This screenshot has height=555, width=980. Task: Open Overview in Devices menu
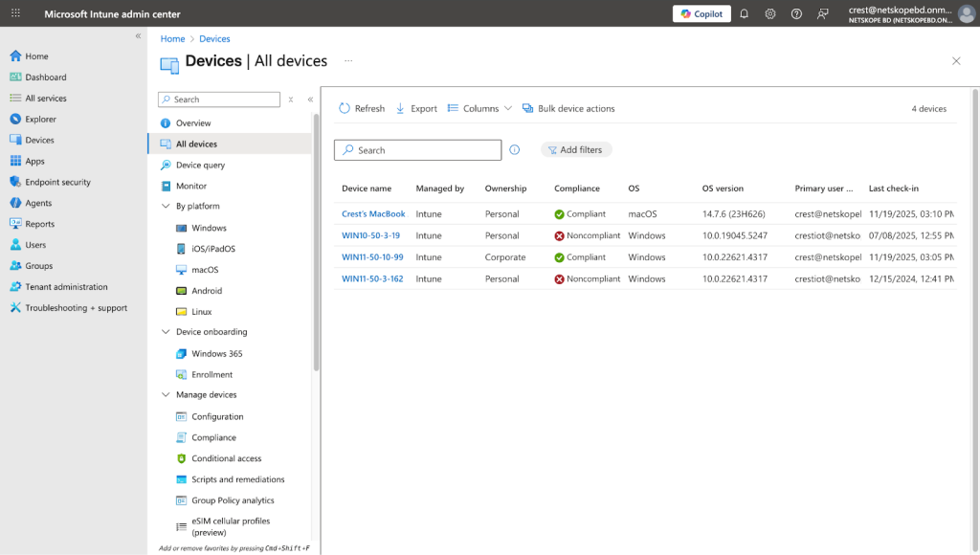tap(193, 123)
